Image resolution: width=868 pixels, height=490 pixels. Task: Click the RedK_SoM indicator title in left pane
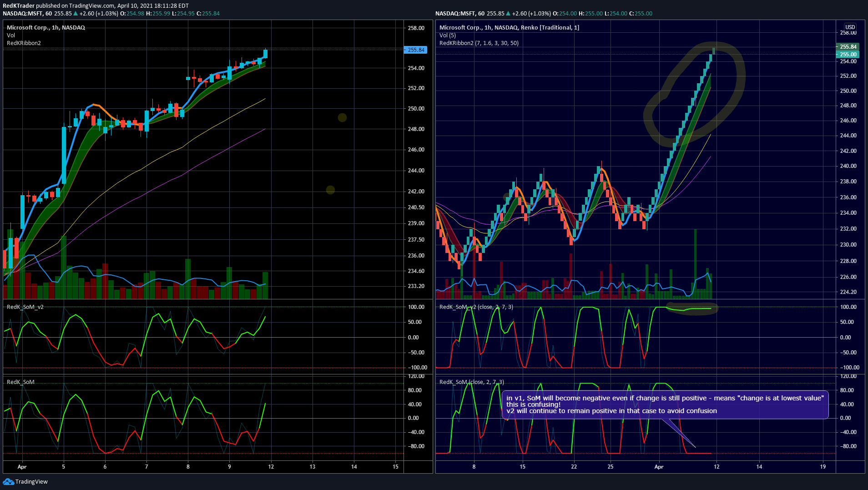pyautogui.click(x=20, y=382)
